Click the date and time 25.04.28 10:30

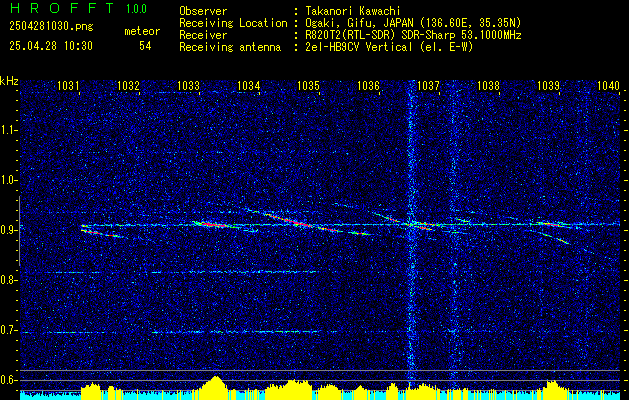(x=51, y=46)
